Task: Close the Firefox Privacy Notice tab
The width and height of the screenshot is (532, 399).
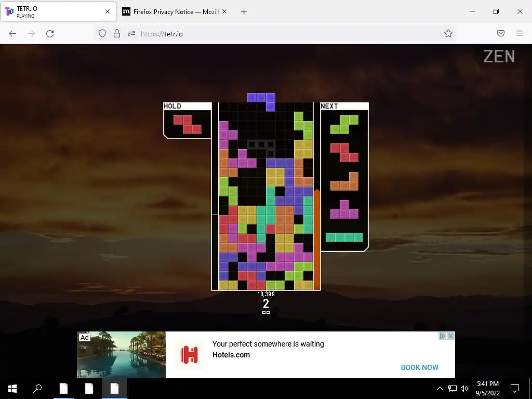Action: click(x=224, y=11)
